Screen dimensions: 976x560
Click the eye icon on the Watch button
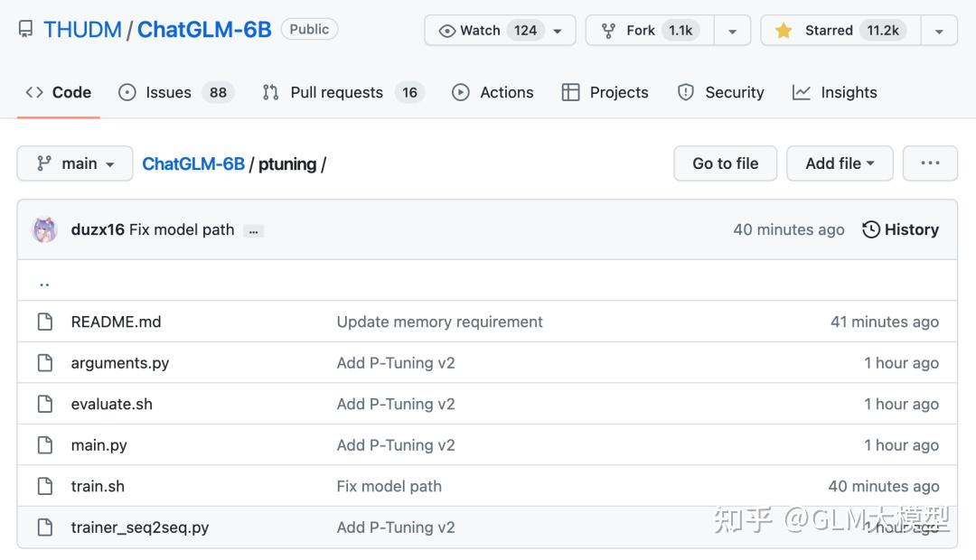tap(448, 30)
